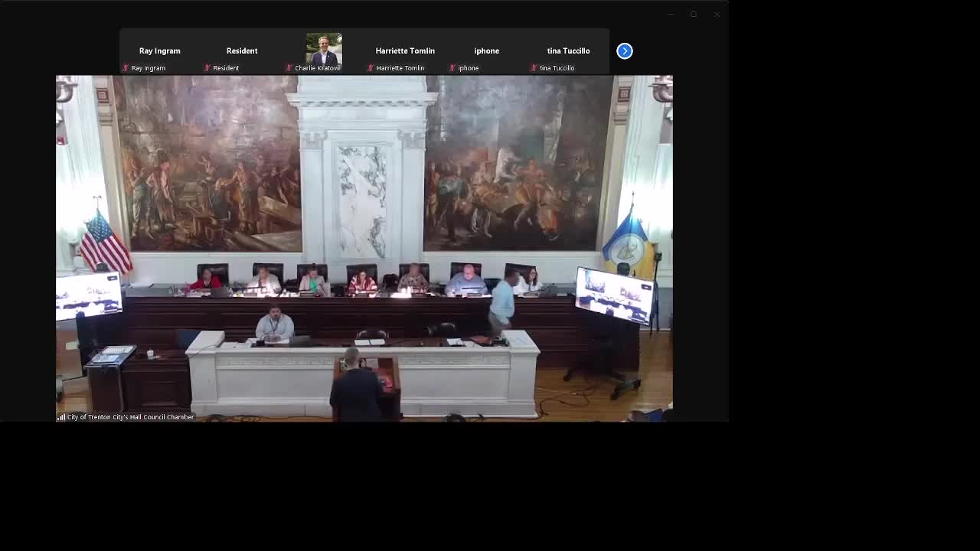Select the iphone participant tile
This screenshot has height=551, width=980.
point(487,51)
